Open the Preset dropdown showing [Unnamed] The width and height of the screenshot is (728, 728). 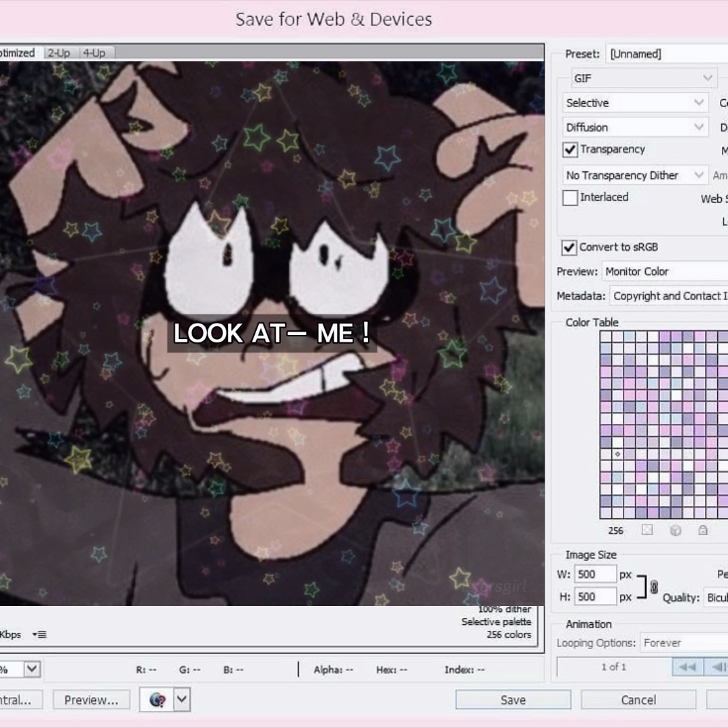pyautogui.click(x=667, y=54)
